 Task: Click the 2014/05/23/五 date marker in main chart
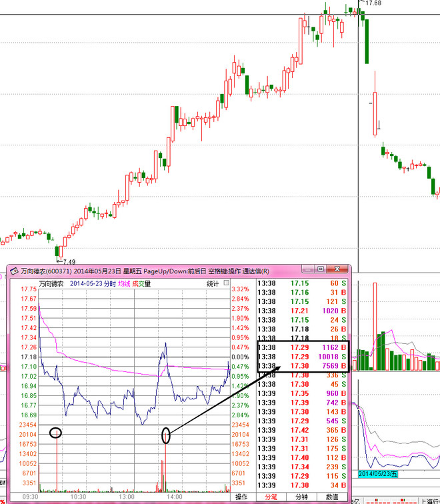coord(378,474)
